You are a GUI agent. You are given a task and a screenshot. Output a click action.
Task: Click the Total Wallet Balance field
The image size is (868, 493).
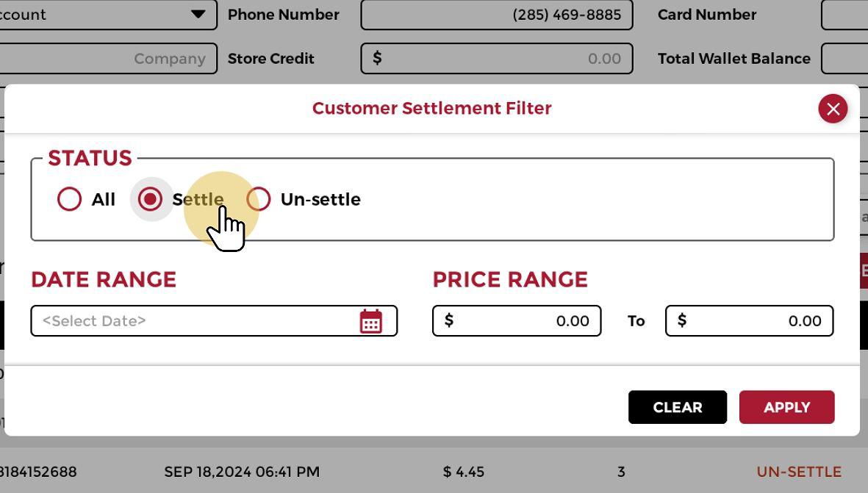pos(845,59)
